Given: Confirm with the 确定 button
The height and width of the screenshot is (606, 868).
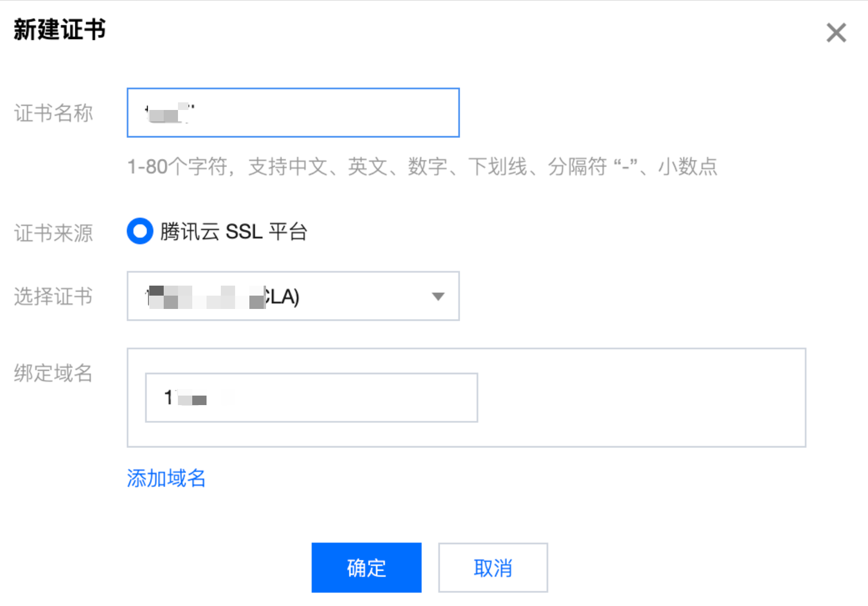Looking at the screenshot, I should click(366, 567).
